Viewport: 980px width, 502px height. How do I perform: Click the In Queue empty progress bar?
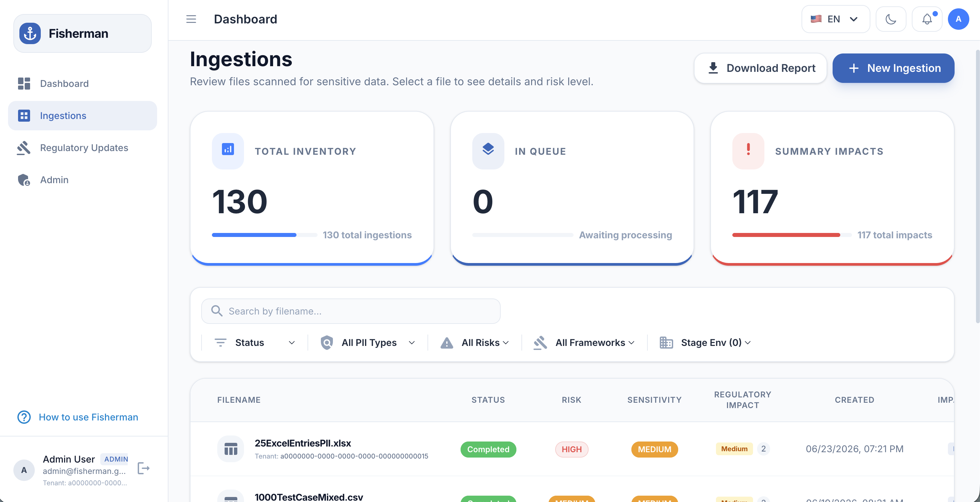[x=522, y=235]
